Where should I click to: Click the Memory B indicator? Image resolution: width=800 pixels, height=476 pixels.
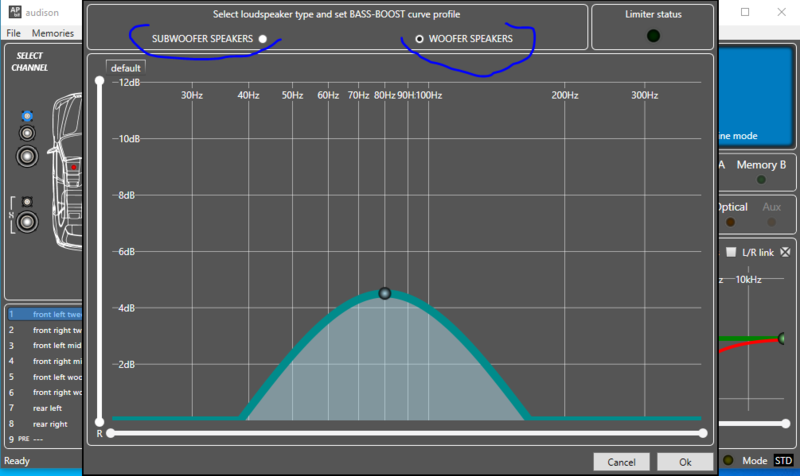click(x=761, y=180)
